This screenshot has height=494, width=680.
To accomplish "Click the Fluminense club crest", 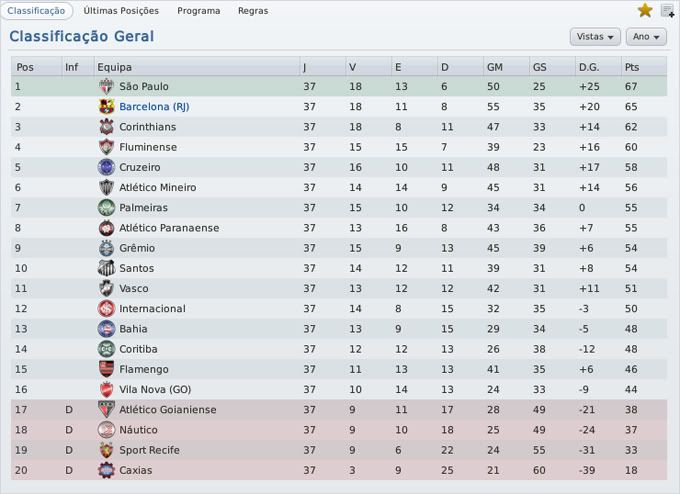I will click(106, 147).
